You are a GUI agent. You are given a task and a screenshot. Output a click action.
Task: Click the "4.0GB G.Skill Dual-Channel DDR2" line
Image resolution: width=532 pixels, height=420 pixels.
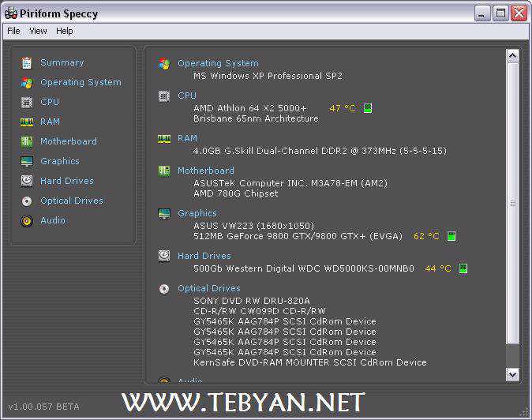click(320, 151)
